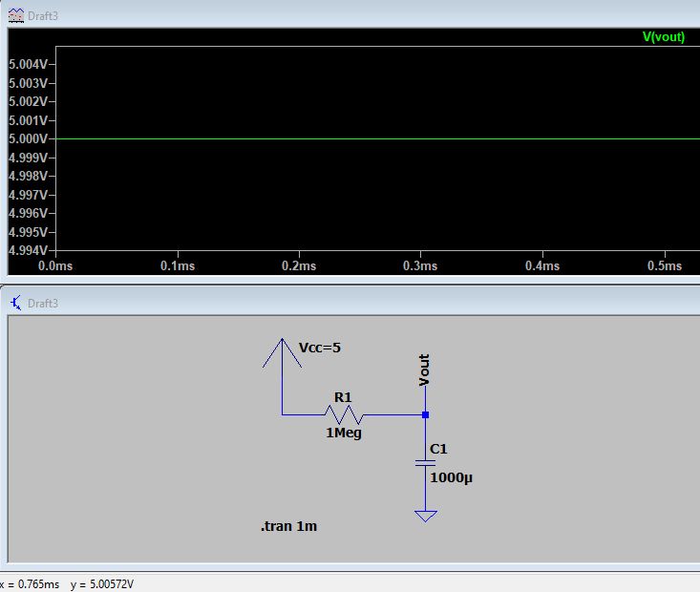Click the 4.999V axis label
The width and height of the screenshot is (700, 592).
(x=28, y=158)
